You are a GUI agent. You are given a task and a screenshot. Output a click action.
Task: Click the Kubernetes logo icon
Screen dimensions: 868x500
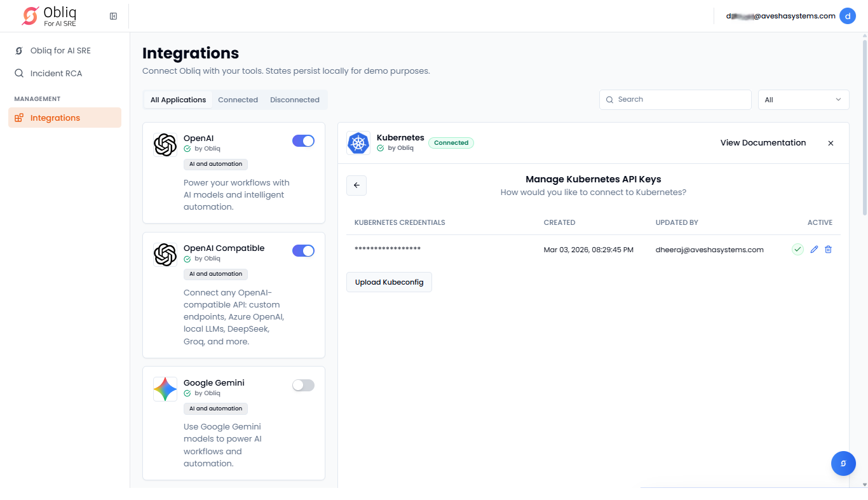point(358,143)
